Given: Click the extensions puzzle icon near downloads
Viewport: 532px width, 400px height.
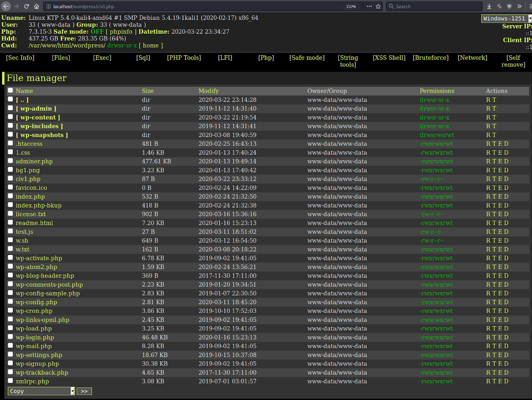Looking at the screenshot, I should [499, 6].
